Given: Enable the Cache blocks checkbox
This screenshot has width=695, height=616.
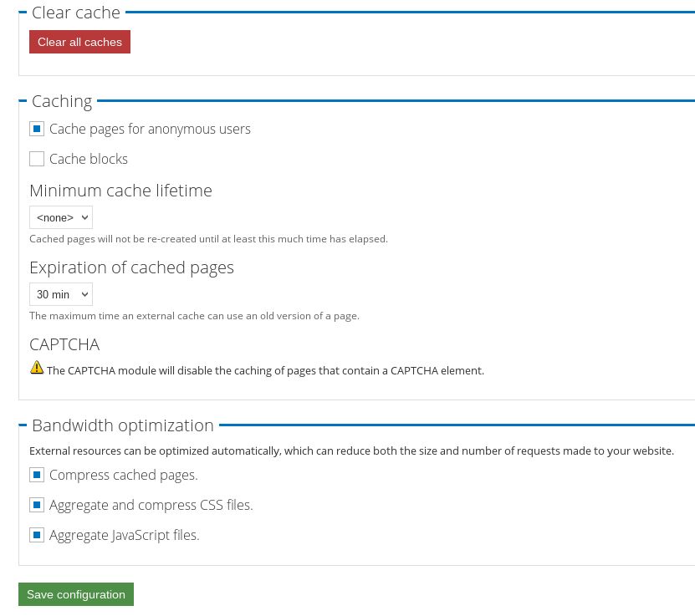Looking at the screenshot, I should [37, 159].
